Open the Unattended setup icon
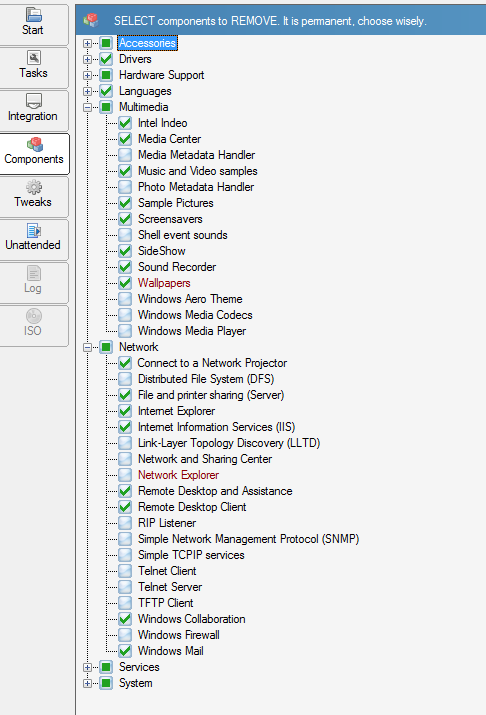486x715 pixels. pos(34,230)
